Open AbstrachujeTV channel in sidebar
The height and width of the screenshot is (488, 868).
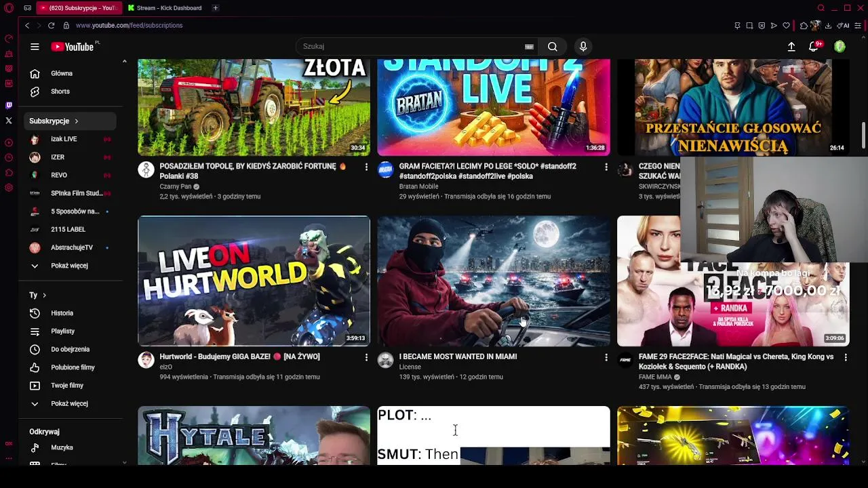point(69,247)
